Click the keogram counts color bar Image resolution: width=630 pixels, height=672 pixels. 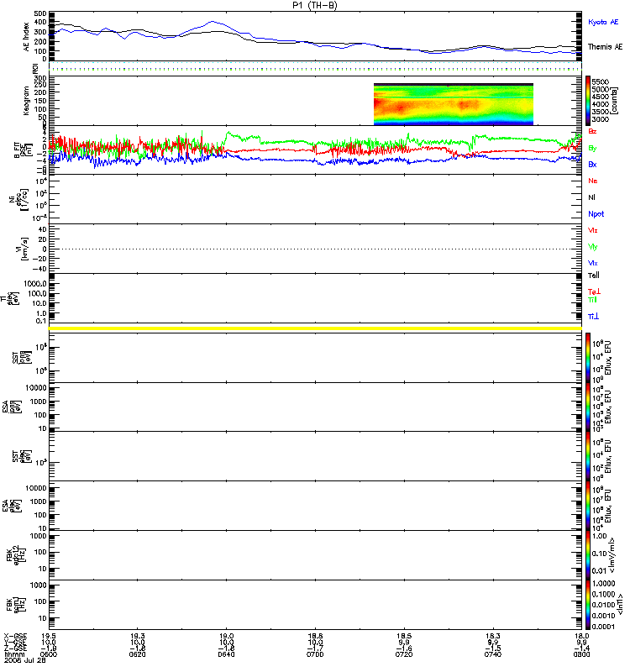pos(588,101)
